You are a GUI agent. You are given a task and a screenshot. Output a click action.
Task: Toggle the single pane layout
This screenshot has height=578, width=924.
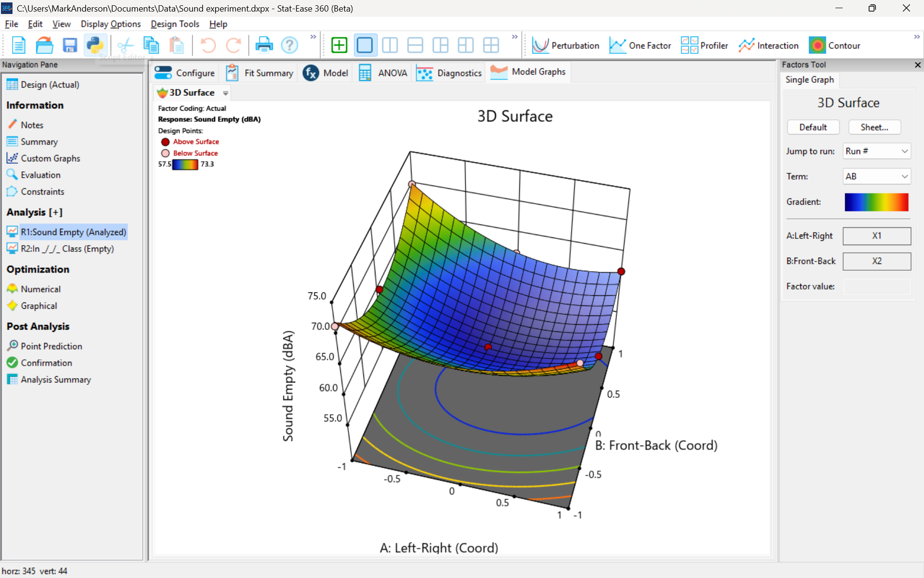pyautogui.click(x=365, y=45)
